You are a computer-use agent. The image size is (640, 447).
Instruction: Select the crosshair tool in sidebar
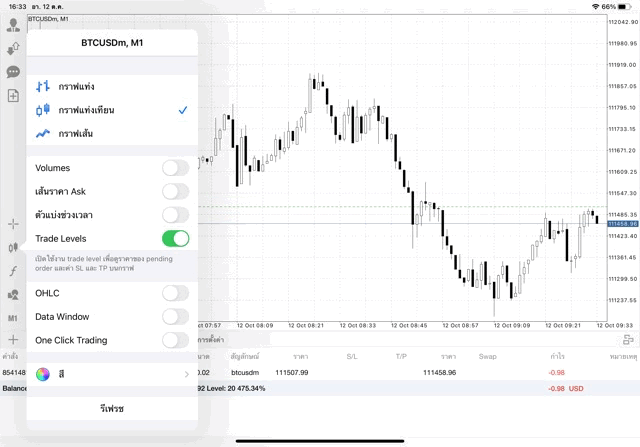pos(13,224)
